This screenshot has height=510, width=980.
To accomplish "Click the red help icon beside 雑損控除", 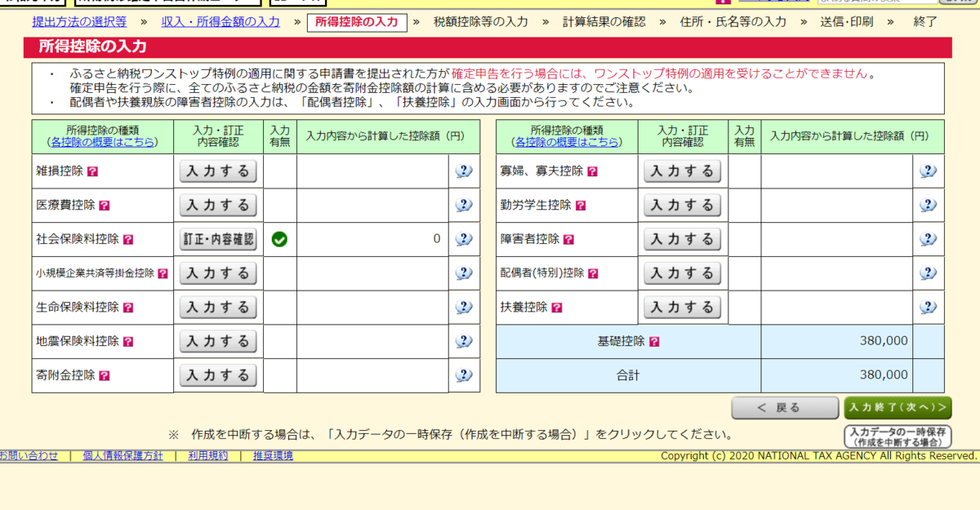I will click(92, 172).
